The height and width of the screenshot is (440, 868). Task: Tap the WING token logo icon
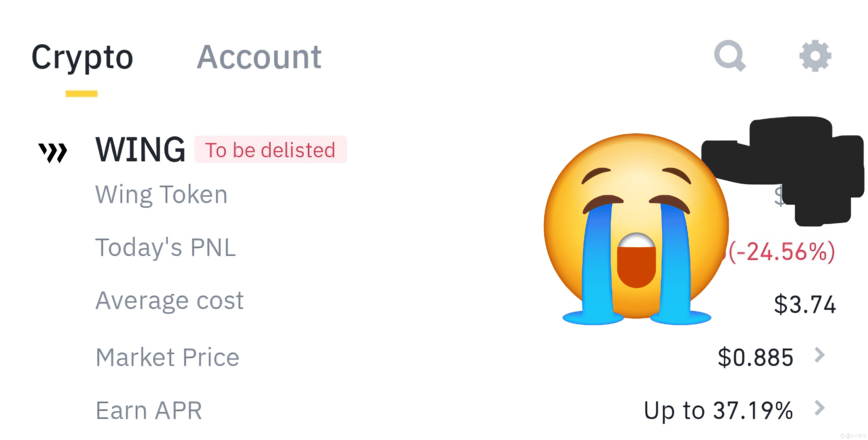53,152
